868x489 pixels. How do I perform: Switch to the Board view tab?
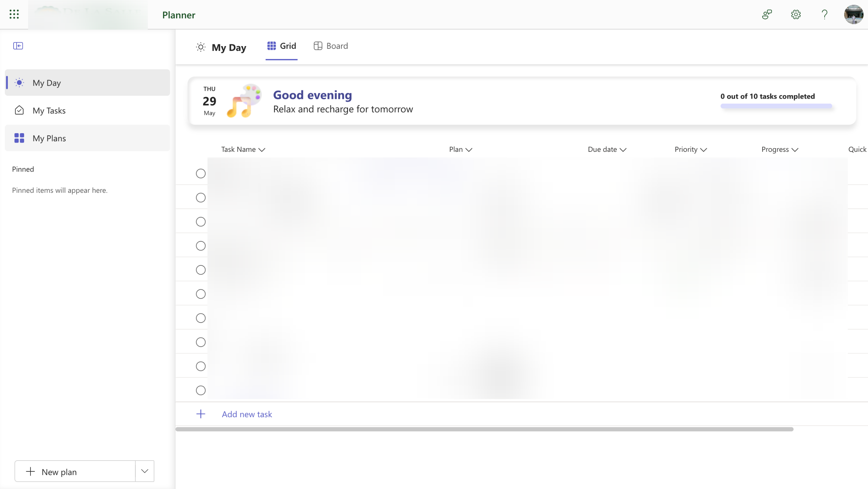point(331,46)
